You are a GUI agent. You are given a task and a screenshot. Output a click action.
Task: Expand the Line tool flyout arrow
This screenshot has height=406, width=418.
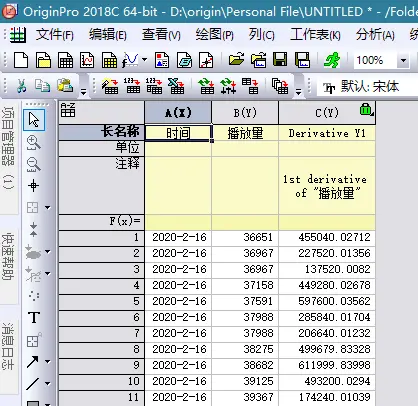(x=48, y=384)
